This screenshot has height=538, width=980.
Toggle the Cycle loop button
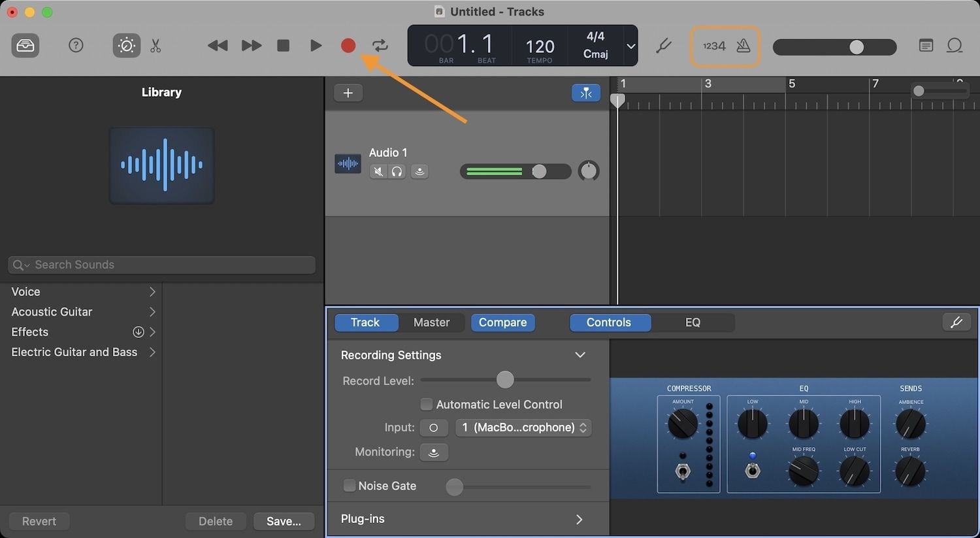point(380,46)
